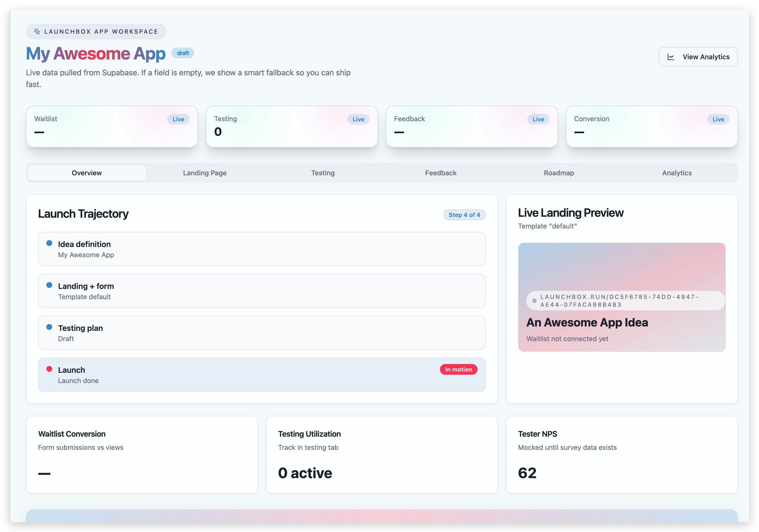
Task: Toggle the Live badge on the Waitlist card
Action: [x=178, y=119]
